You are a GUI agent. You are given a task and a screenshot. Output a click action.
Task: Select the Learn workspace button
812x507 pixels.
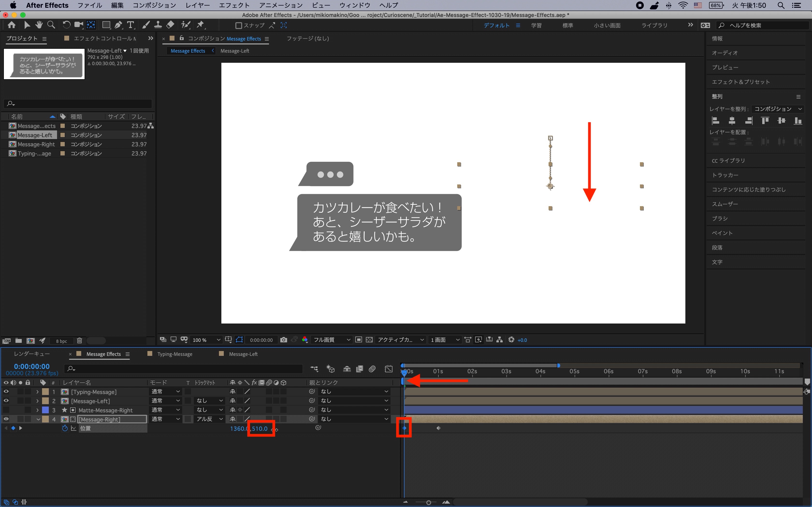pos(536,26)
